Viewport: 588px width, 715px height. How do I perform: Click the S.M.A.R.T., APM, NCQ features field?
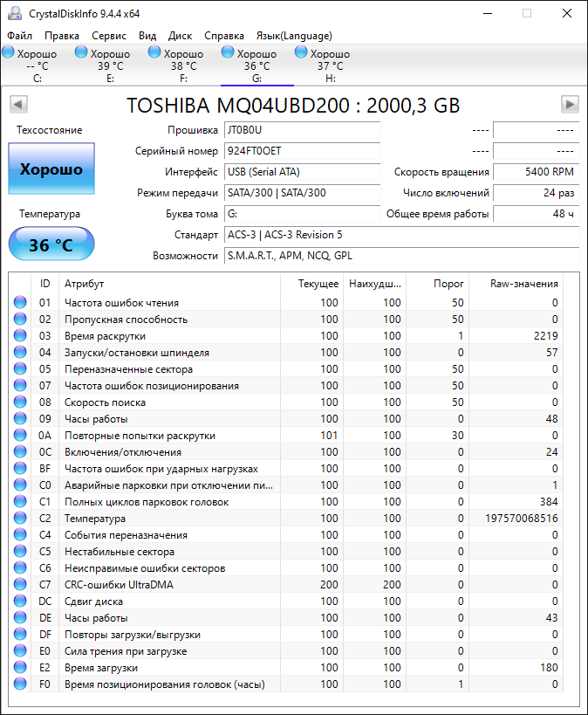point(401,256)
